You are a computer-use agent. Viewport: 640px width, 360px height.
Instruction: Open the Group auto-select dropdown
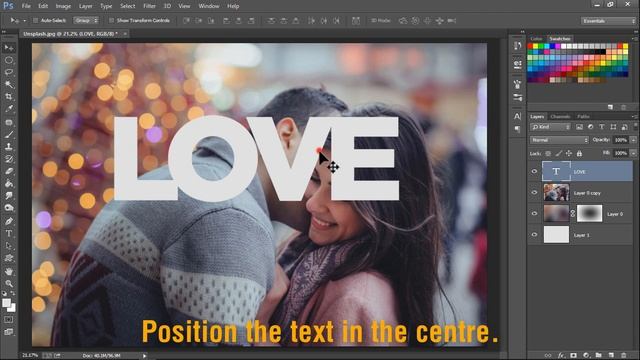(x=86, y=20)
